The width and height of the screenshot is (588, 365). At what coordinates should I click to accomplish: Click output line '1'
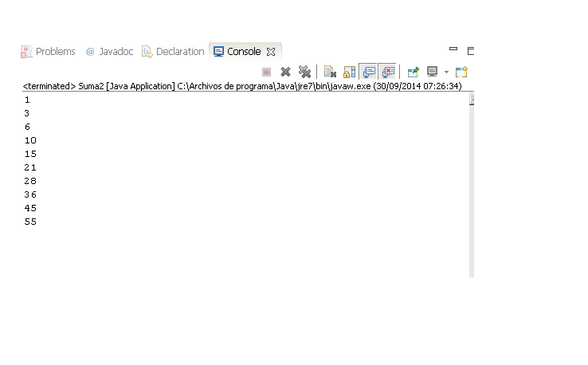[27, 100]
